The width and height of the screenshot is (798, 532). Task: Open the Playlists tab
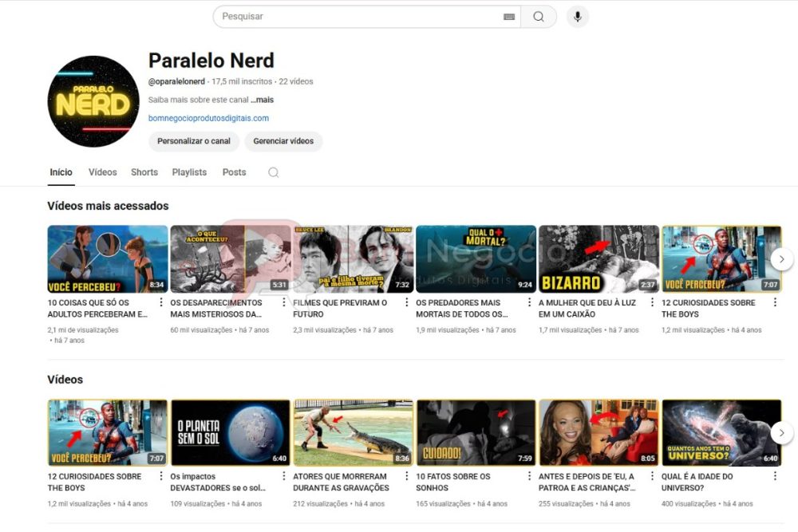click(x=189, y=172)
